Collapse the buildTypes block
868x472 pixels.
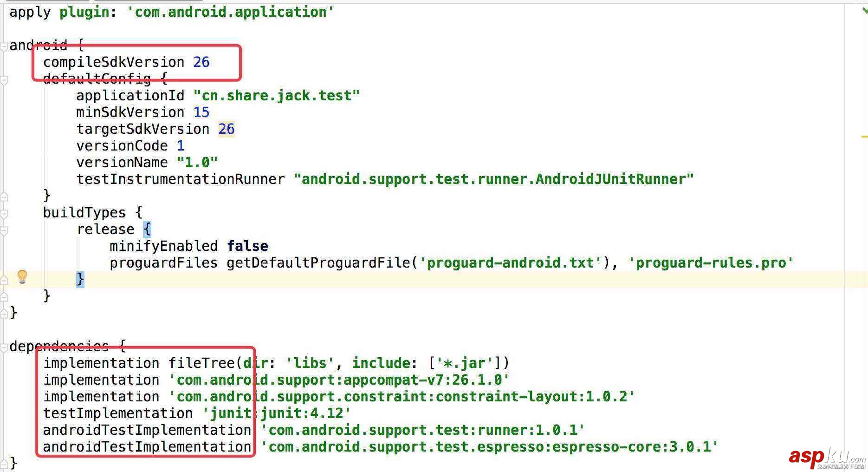4,212
